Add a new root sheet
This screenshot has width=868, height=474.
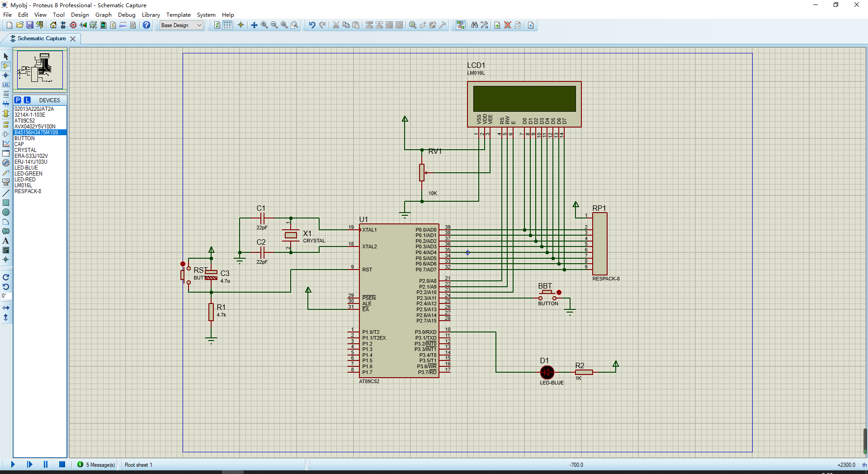(497, 25)
